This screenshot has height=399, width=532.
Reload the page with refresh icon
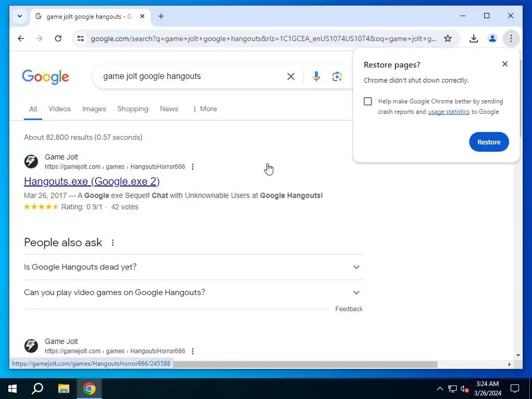coord(58,38)
